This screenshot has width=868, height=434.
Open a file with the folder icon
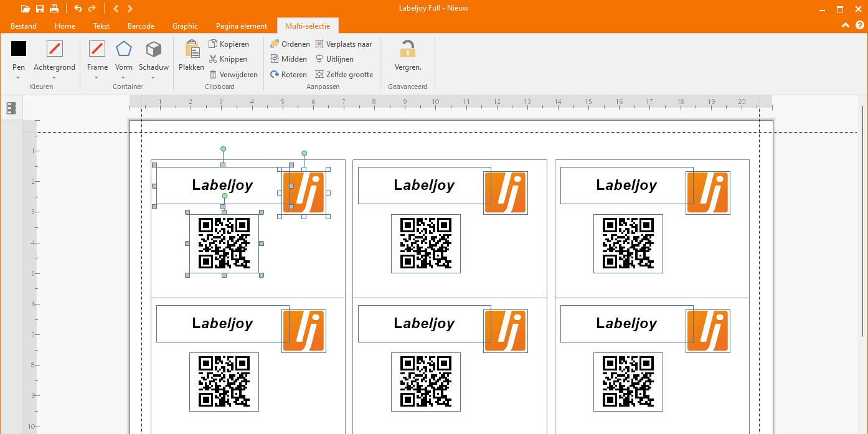25,9
